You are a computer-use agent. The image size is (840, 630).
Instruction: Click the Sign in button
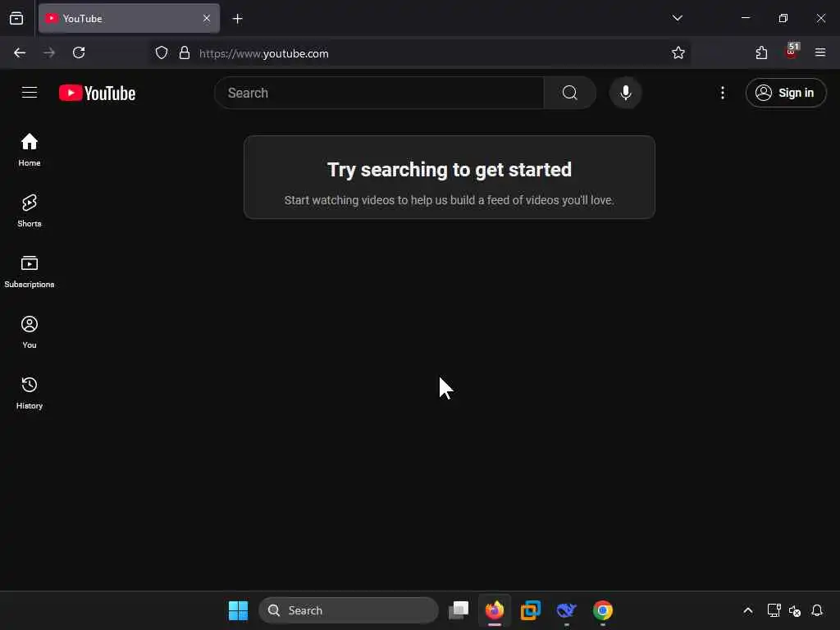pos(785,93)
